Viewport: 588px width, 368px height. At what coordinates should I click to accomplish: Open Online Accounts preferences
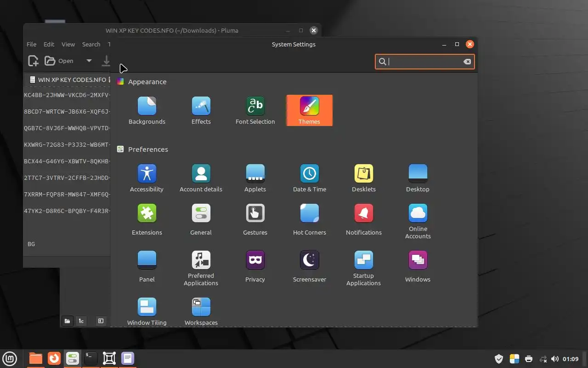tap(418, 221)
